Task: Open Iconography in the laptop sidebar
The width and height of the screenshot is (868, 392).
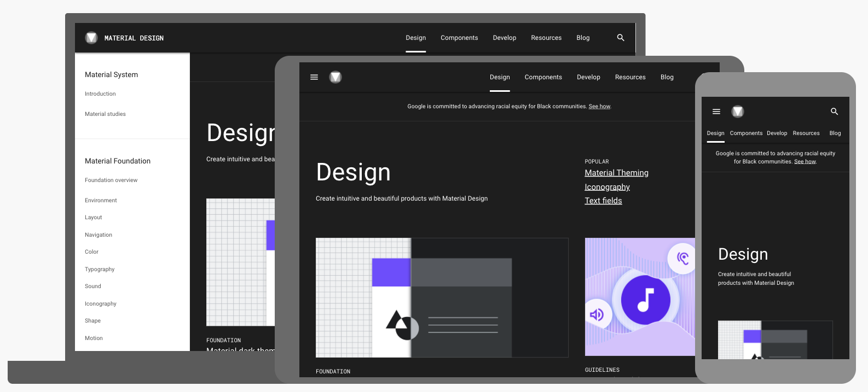Action: pos(101,304)
